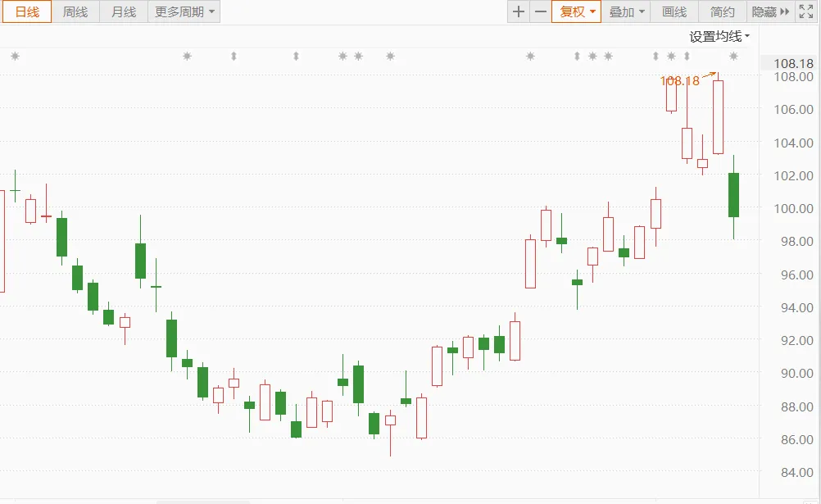Enter fullscreen chart view
Screen dimensions: 821x504
tap(805, 11)
